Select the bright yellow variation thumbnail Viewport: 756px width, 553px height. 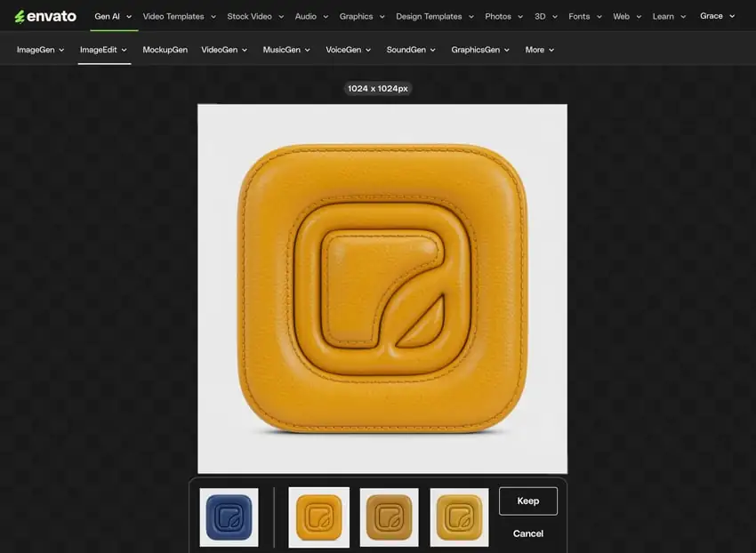pos(318,517)
